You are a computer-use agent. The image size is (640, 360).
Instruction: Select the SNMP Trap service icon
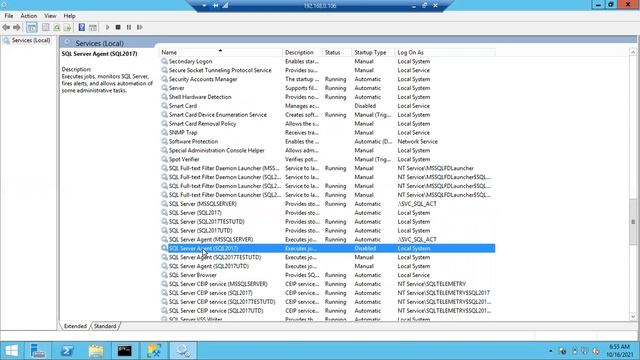click(164, 133)
